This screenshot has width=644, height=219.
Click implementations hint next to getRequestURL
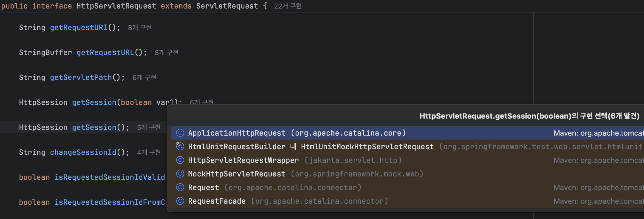point(166,52)
